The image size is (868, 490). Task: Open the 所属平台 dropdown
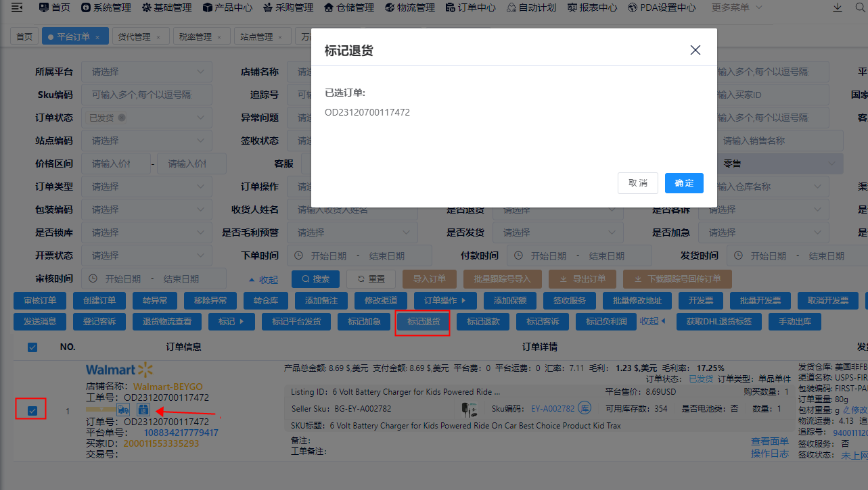tap(147, 71)
